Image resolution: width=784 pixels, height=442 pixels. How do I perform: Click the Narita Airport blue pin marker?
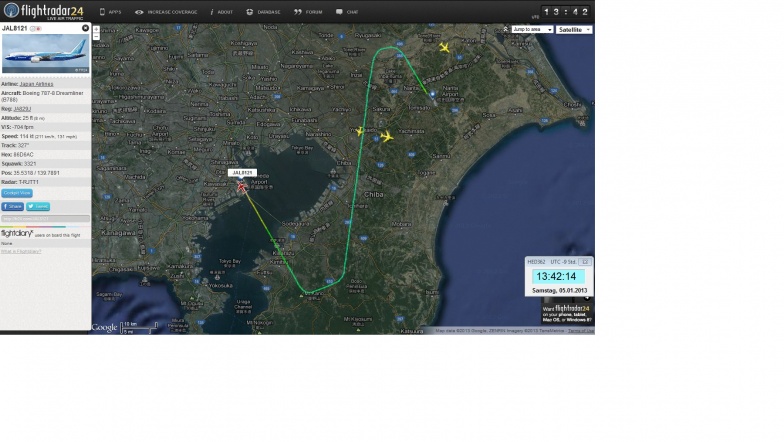click(x=432, y=96)
